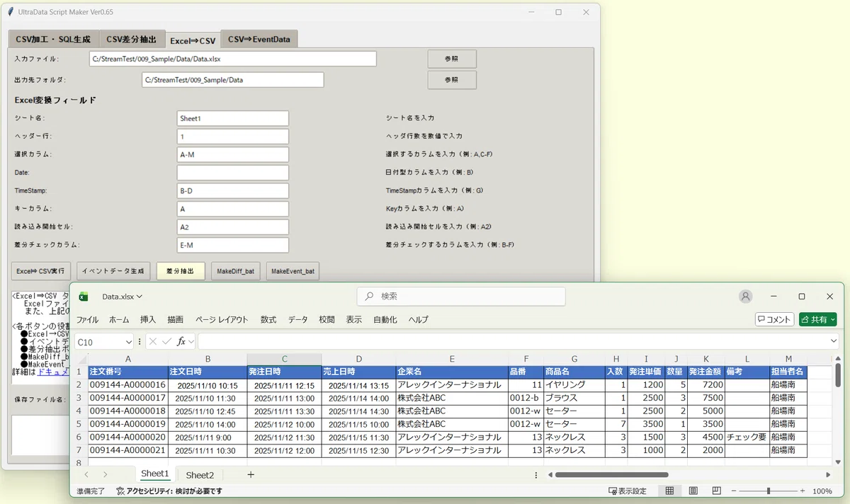This screenshot has width=850, height=504.
Task: Expand the formula bar chevron
Action: click(833, 341)
